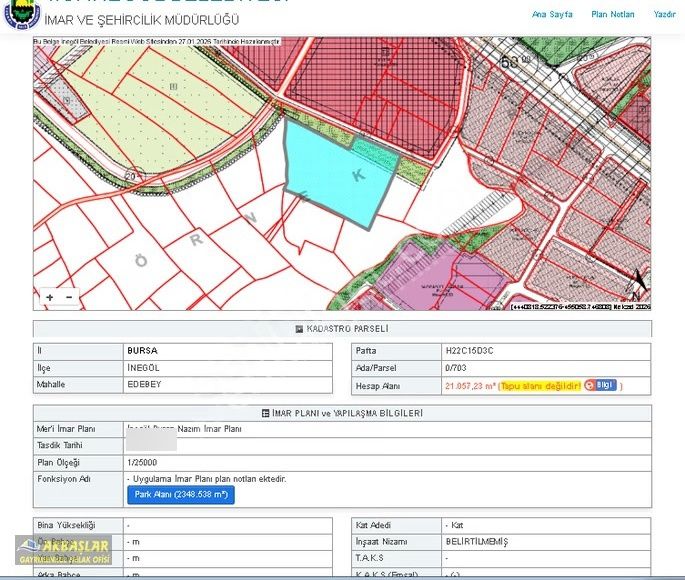Open Plan Notları link
Viewport: 685px width, 580px height.
(612, 14)
